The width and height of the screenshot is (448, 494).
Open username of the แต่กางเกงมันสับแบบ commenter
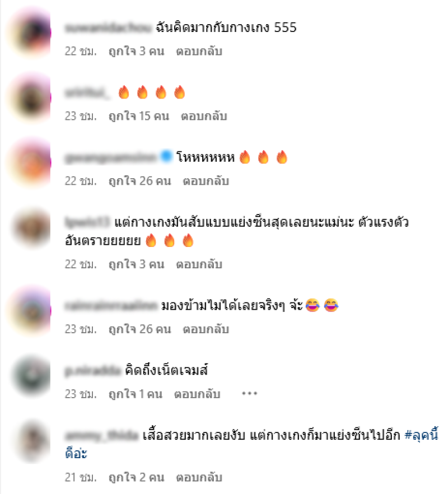tap(87, 222)
